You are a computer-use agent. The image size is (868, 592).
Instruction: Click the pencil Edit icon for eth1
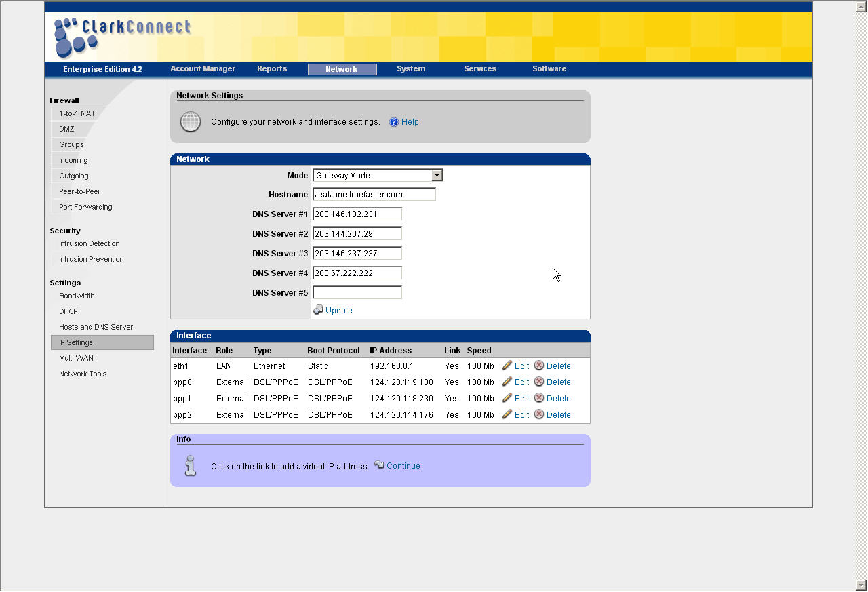[507, 366]
